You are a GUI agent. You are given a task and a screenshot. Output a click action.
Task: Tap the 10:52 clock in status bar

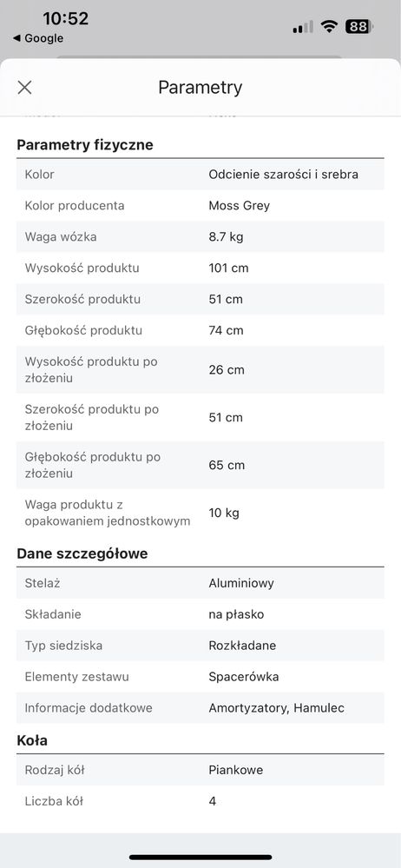66,18
